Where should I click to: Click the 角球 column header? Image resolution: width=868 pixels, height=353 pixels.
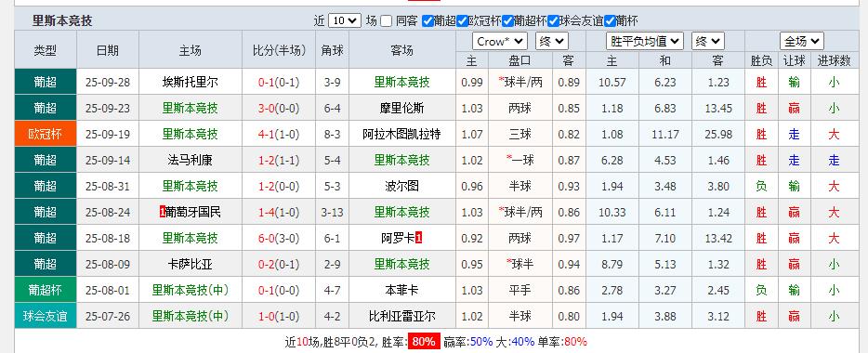click(332, 50)
